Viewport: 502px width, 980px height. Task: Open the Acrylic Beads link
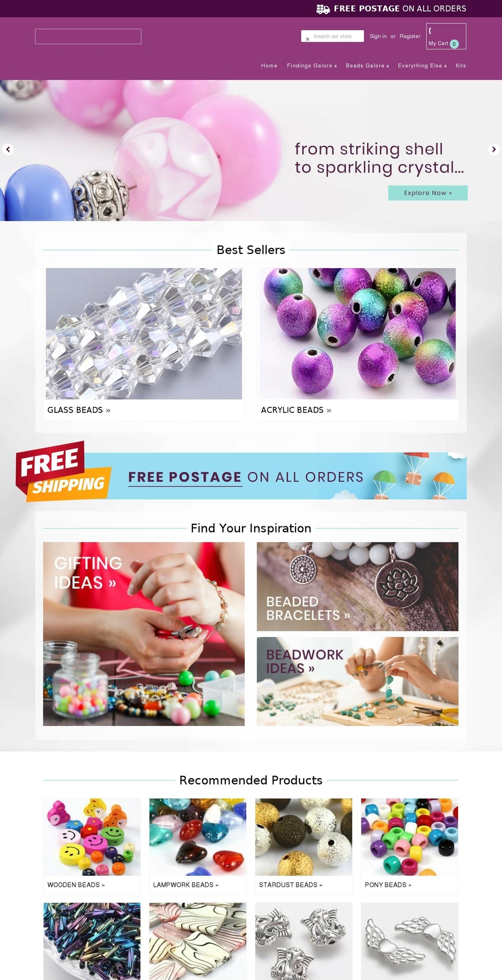coord(296,410)
